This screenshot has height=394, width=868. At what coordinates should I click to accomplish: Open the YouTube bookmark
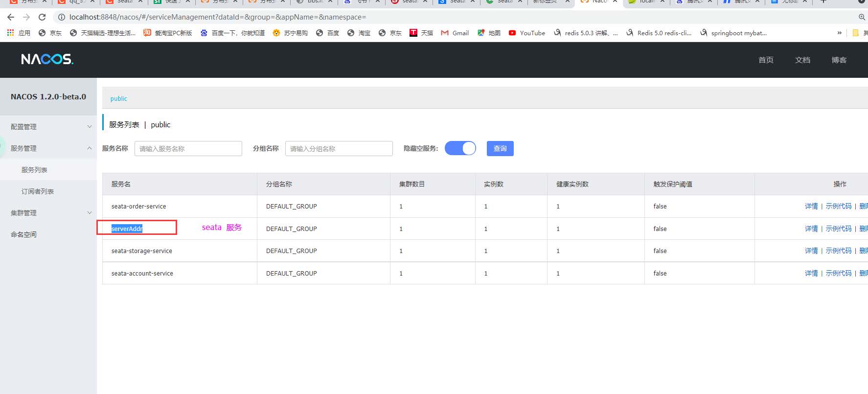point(526,33)
